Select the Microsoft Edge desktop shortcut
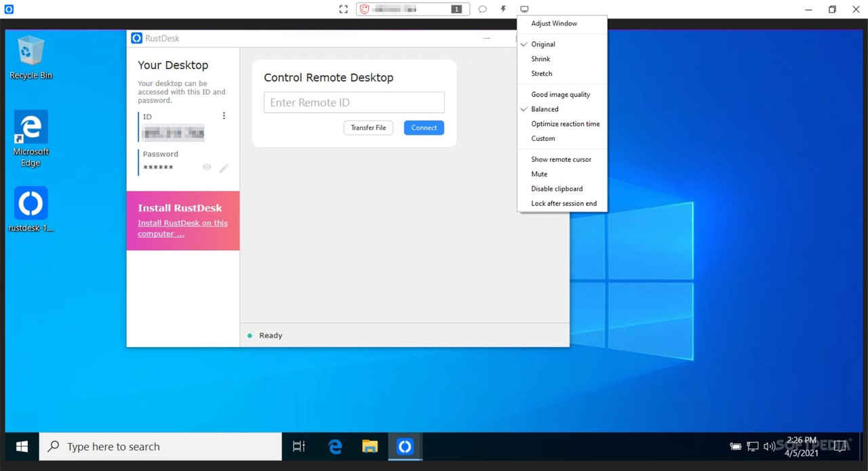 coord(31,139)
